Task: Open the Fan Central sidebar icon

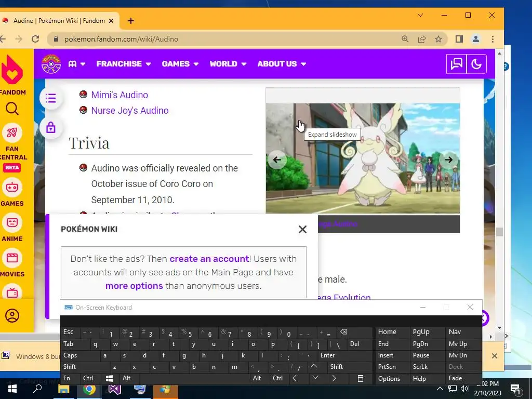Action: (x=12, y=132)
